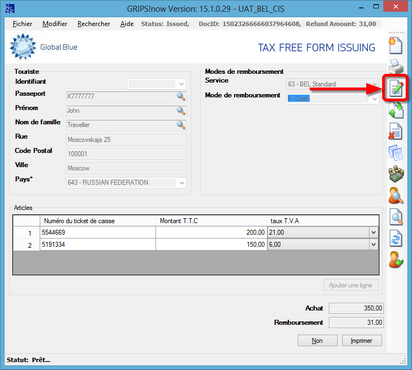The width and height of the screenshot is (412, 370).
Task: Open the Modifier menu
Action: 55,24
